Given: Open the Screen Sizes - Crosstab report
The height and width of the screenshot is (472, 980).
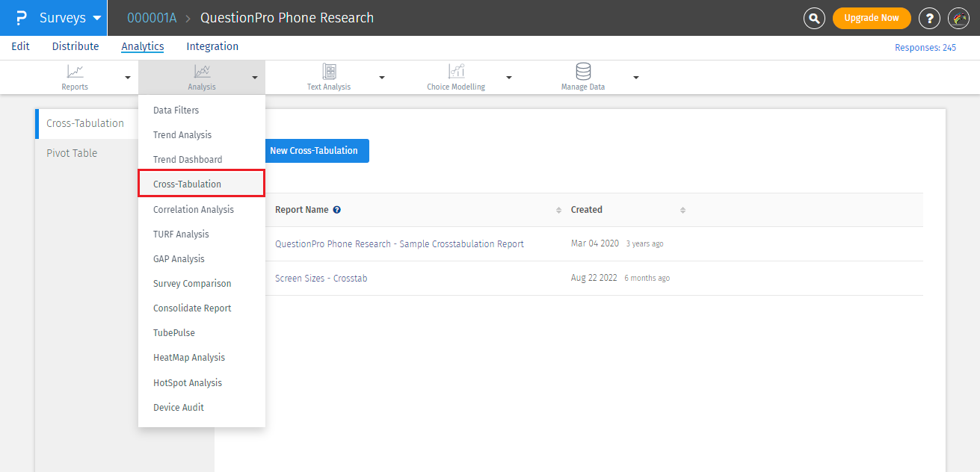Looking at the screenshot, I should [321, 278].
